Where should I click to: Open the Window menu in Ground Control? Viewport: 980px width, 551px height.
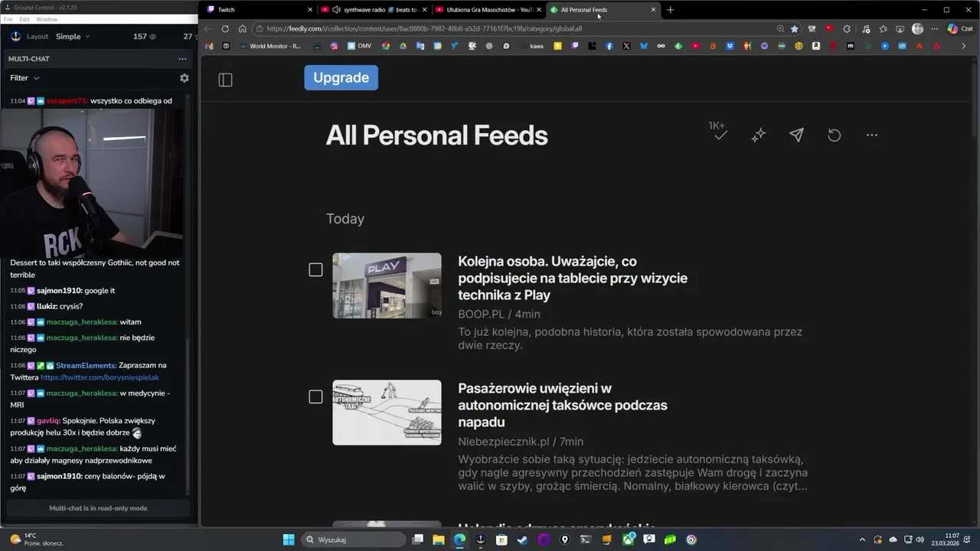[47, 19]
